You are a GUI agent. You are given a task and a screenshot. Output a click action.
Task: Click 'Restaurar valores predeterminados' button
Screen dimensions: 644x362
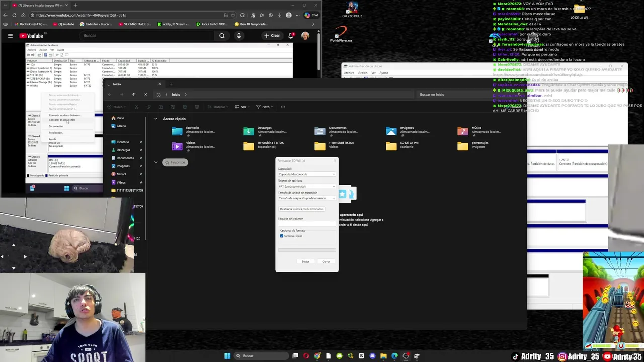pyautogui.click(x=301, y=209)
